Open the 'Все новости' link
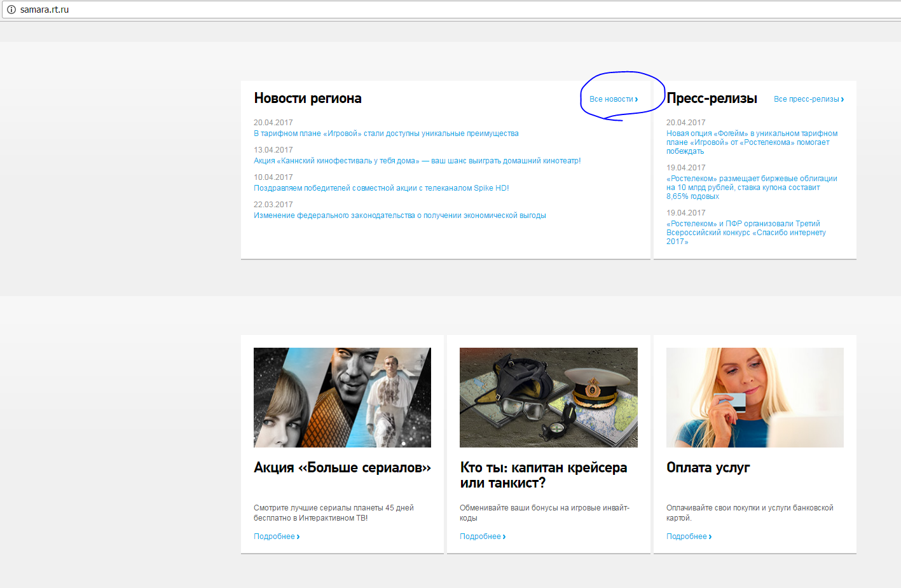The width and height of the screenshot is (901, 588). tap(613, 99)
